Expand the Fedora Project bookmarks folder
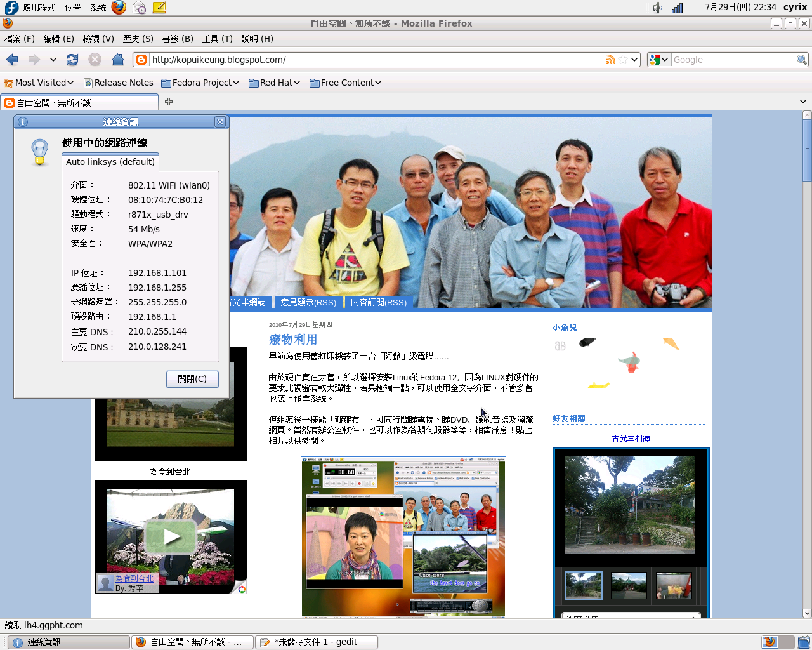 tap(200, 83)
